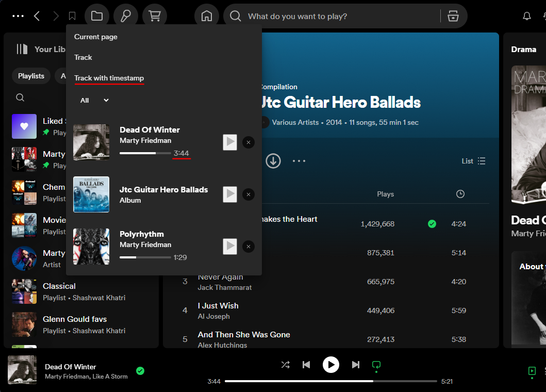Screen dimensions: 546x392
Task: Open the shopping cart marketplace icon
Action: [154, 16]
